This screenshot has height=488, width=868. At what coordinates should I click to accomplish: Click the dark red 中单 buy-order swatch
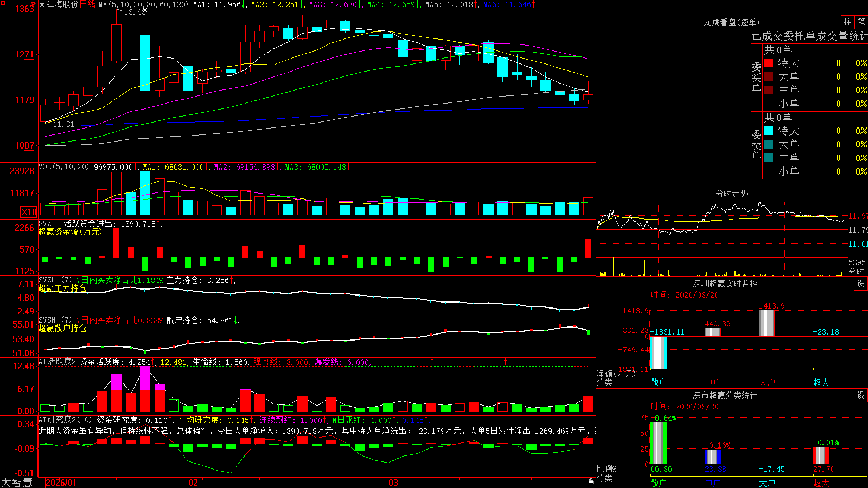(x=768, y=90)
